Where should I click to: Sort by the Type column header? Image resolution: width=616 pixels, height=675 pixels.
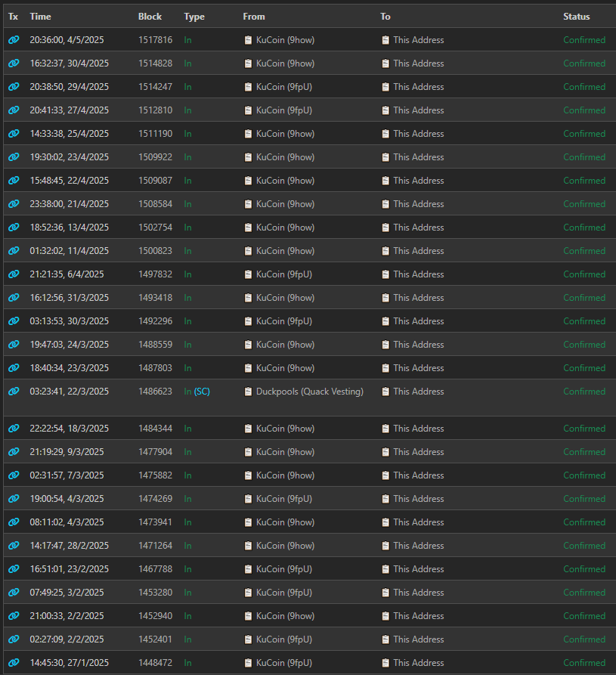tap(194, 17)
